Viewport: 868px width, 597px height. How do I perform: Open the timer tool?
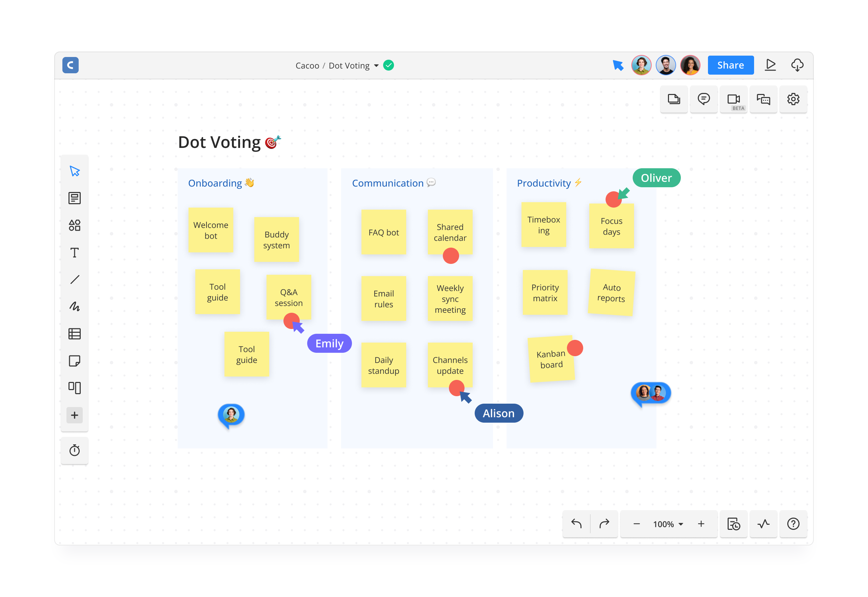point(75,450)
